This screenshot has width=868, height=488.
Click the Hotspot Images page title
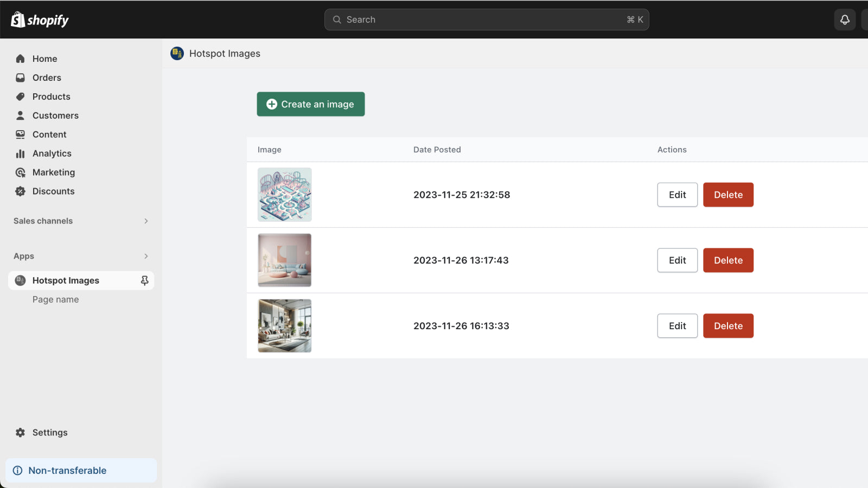point(225,54)
